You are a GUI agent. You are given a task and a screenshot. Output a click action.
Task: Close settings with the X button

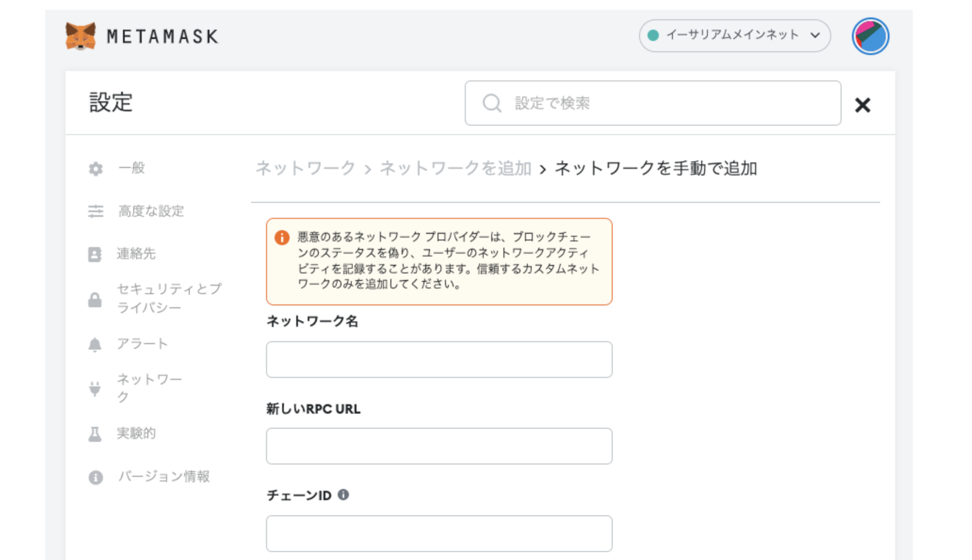[862, 105]
